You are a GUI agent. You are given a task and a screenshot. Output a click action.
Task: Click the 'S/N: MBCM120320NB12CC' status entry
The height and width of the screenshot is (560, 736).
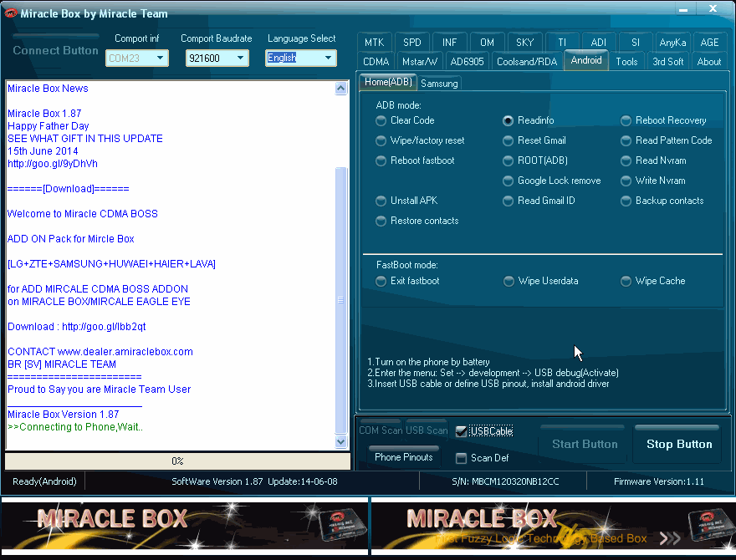click(x=505, y=481)
